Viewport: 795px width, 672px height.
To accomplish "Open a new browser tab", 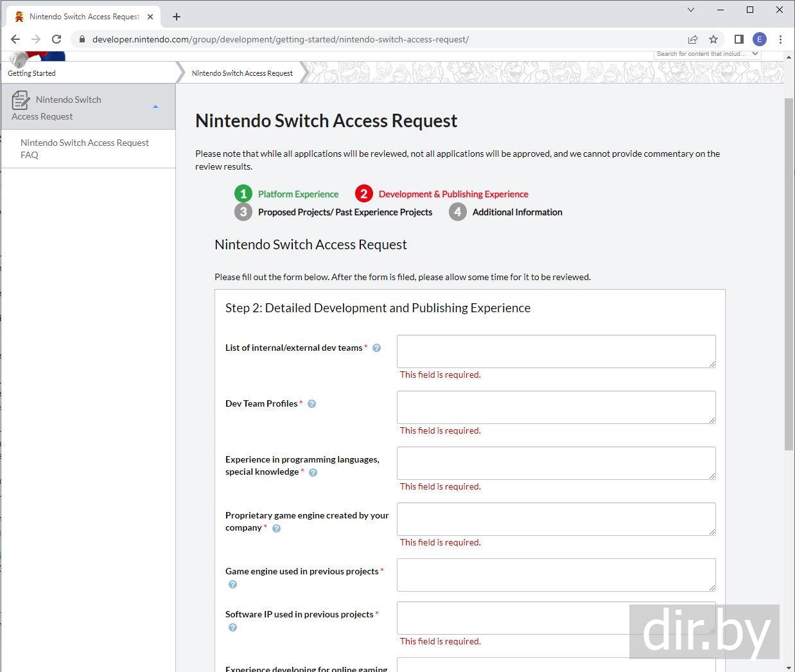I will (x=177, y=17).
